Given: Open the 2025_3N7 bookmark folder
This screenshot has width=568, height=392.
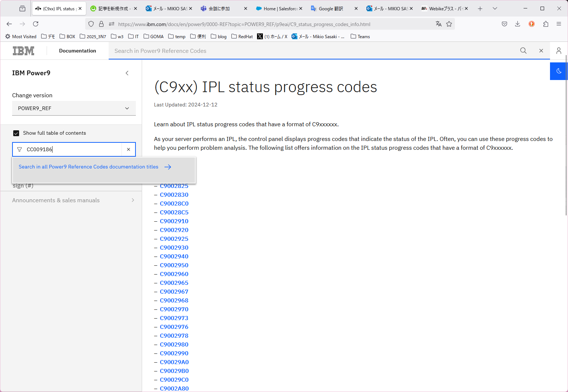Looking at the screenshot, I should (x=93, y=36).
